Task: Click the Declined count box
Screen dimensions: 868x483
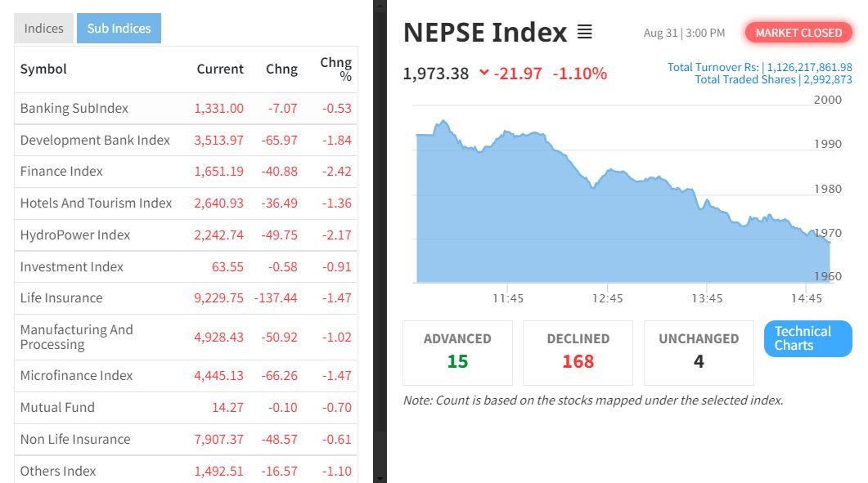Action: pos(578,352)
